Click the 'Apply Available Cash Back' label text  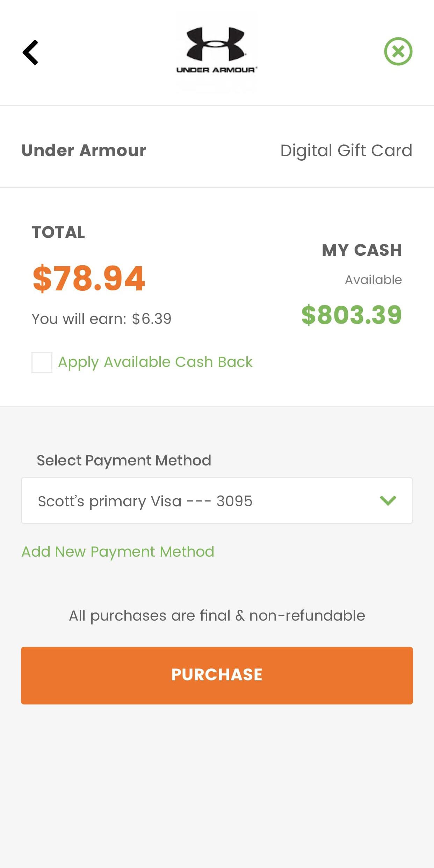[155, 362]
